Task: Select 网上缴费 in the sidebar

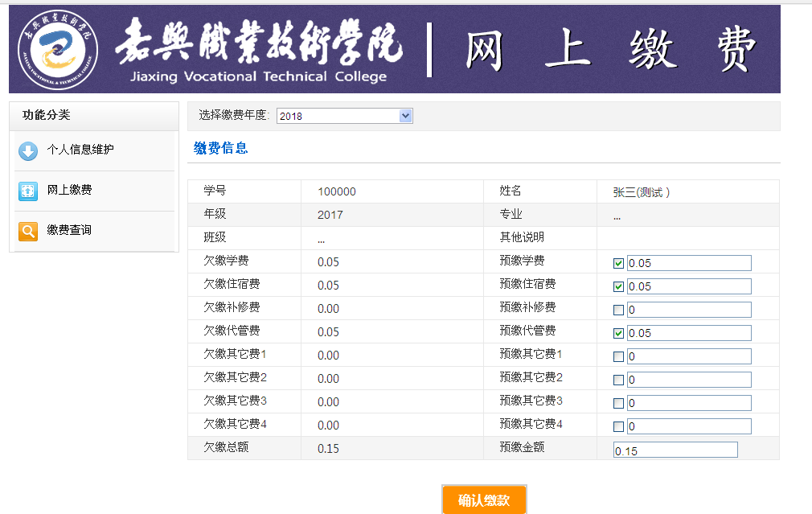Action: click(x=69, y=191)
